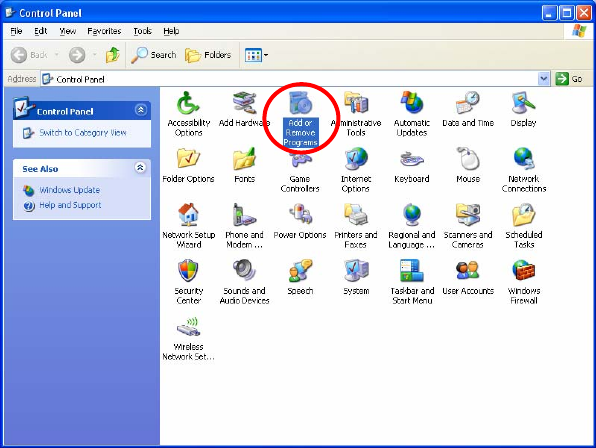Collapse the Control Panel sidebar section
Screen dimensions: 596x448
141,110
